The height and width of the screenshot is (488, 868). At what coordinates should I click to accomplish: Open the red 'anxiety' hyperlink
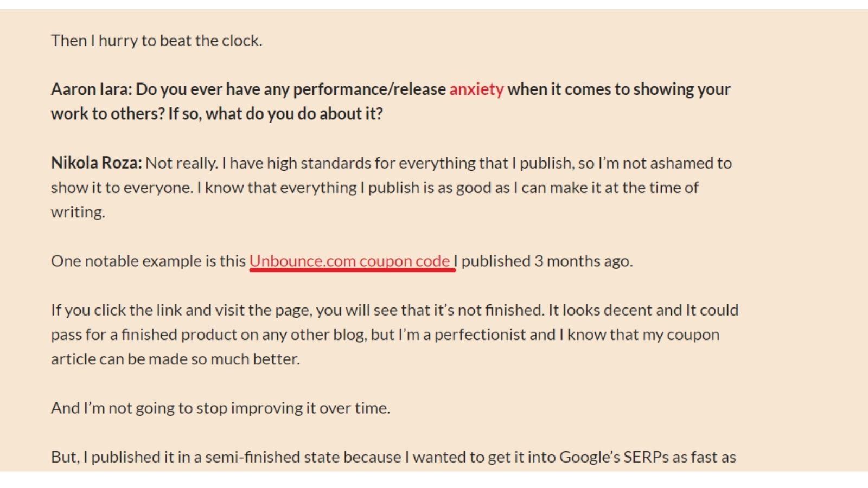[476, 89]
